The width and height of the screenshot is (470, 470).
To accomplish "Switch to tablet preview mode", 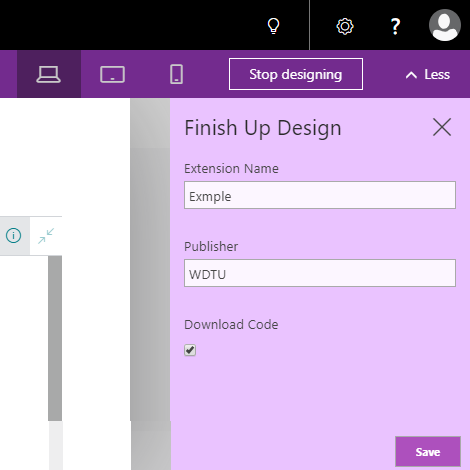I will [112, 74].
